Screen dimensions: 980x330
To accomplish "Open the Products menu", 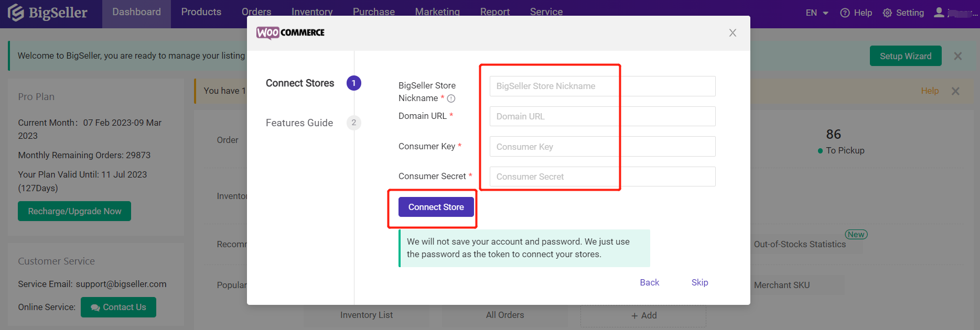I will tap(201, 12).
